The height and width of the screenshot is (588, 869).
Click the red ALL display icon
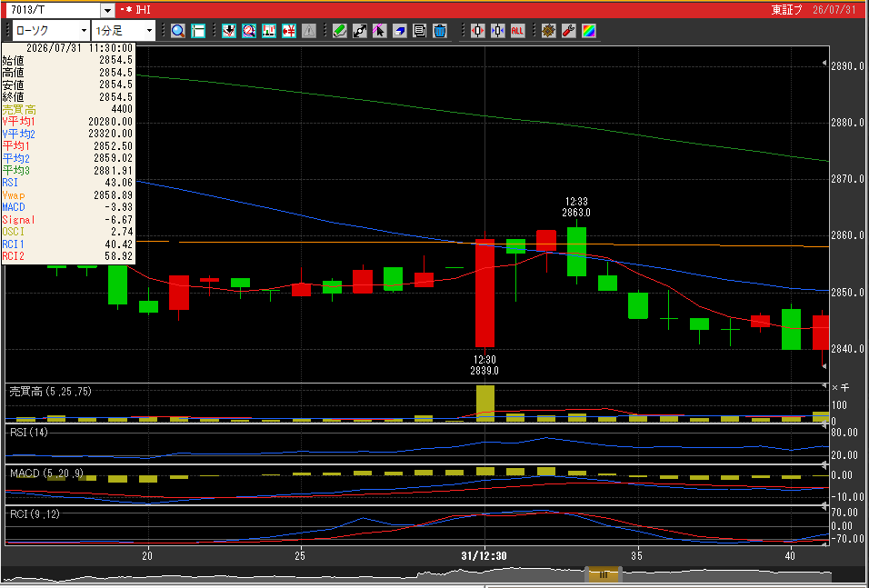click(517, 31)
